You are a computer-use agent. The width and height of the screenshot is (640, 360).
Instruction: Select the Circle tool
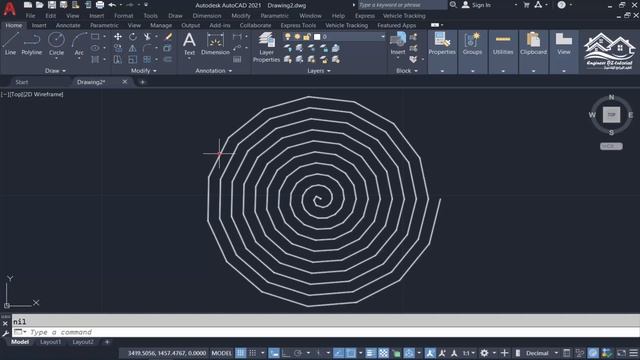pos(56,44)
